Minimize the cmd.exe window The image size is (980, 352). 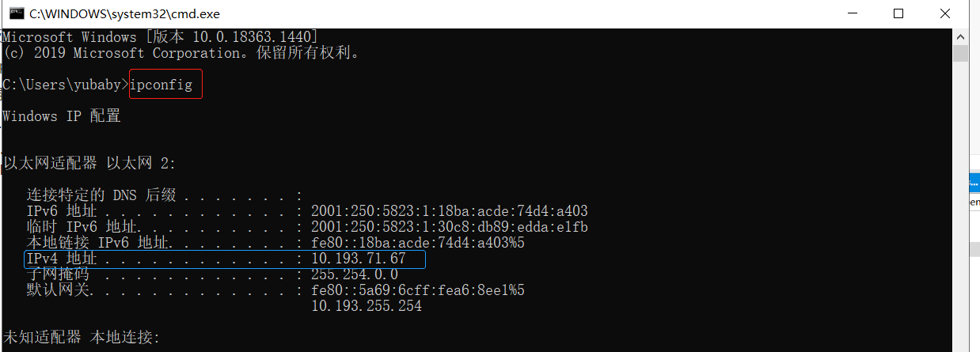(853, 13)
